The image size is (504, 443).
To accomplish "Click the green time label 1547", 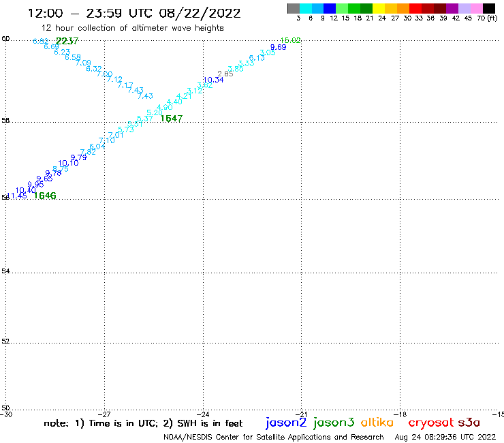I will point(172,119).
